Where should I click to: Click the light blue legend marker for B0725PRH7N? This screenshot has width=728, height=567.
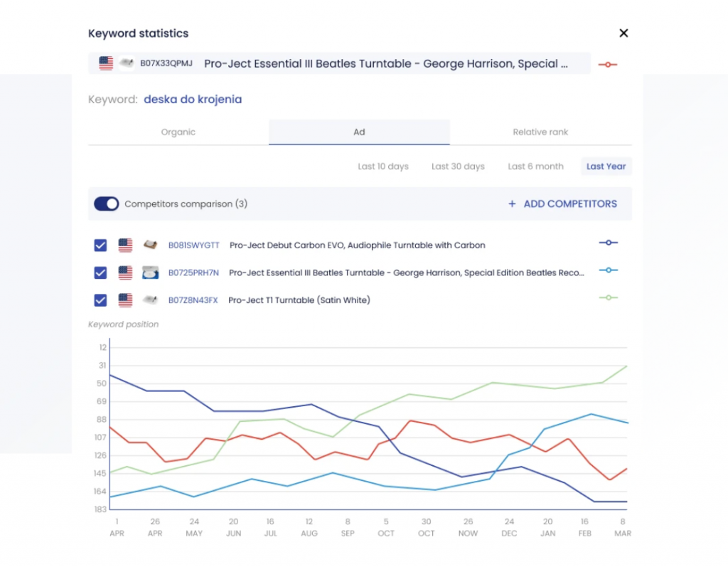point(609,272)
